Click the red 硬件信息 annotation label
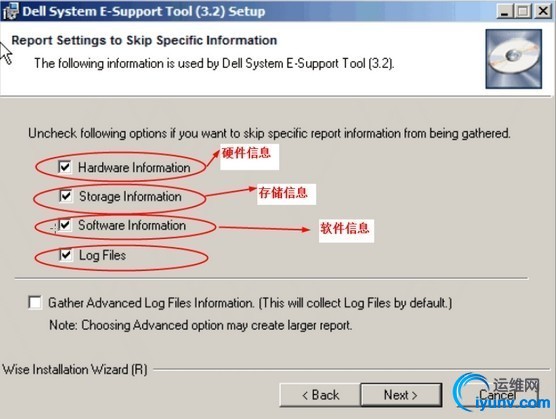The image size is (556, 419). (x=247, y=153)
